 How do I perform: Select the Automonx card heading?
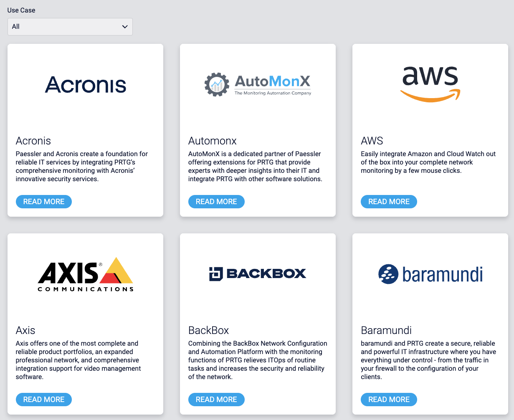pyautogui.click(x=213, y=141)
